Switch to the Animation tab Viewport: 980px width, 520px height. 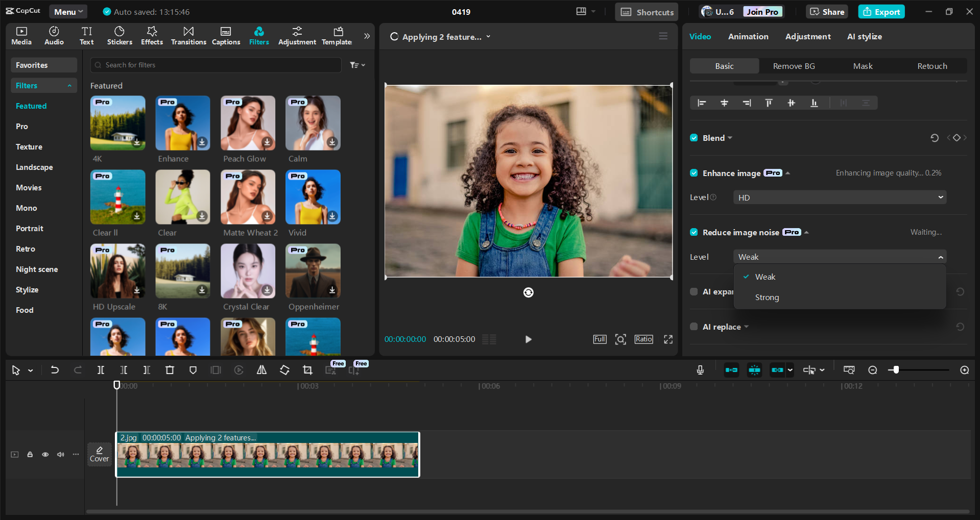(x=748, y=36)
